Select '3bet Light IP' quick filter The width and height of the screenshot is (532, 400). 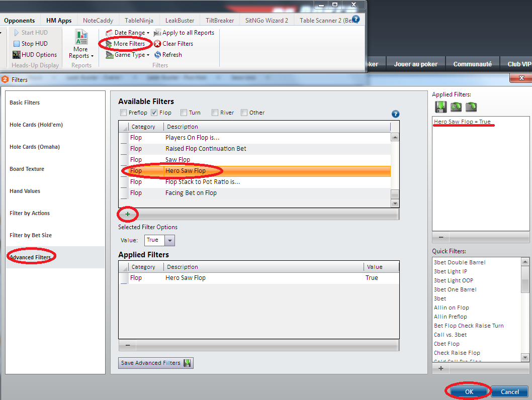450,271
